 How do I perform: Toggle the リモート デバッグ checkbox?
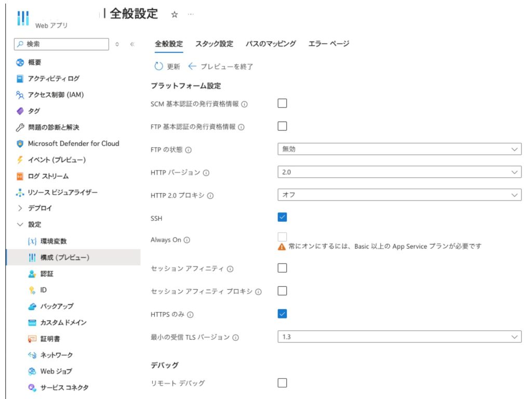pyautogui.click(x=282, y=383)
